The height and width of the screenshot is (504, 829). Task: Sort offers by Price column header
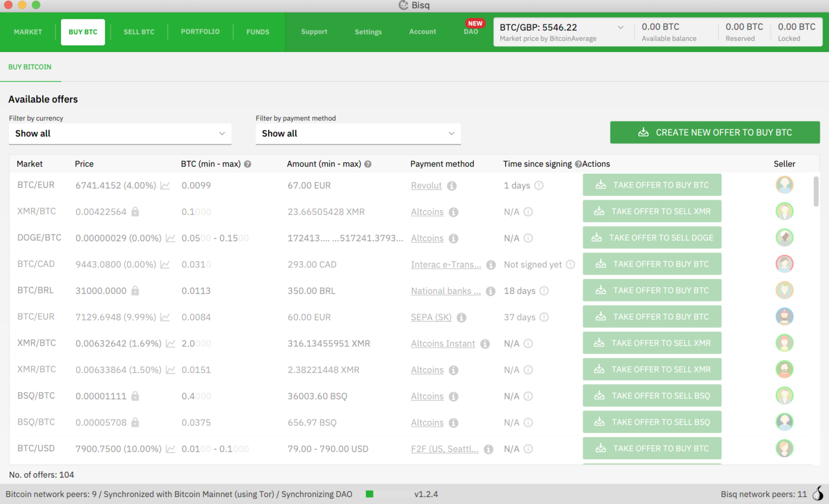pyautogui.click(x=84, y=164)
